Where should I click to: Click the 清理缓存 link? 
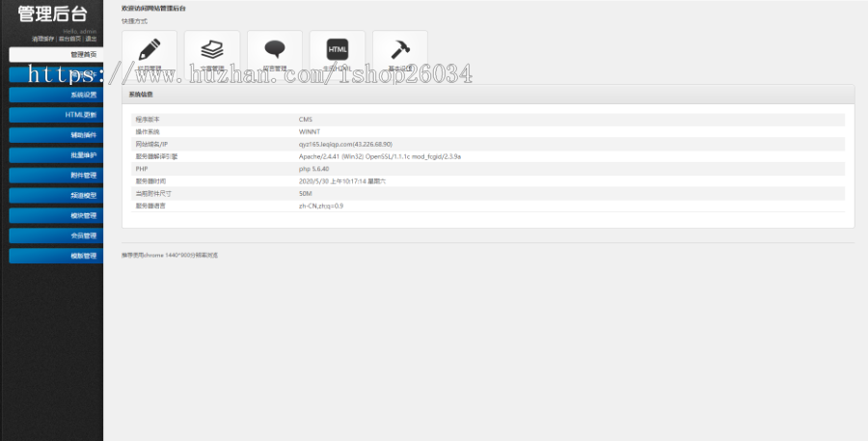[x=42, y=39]
